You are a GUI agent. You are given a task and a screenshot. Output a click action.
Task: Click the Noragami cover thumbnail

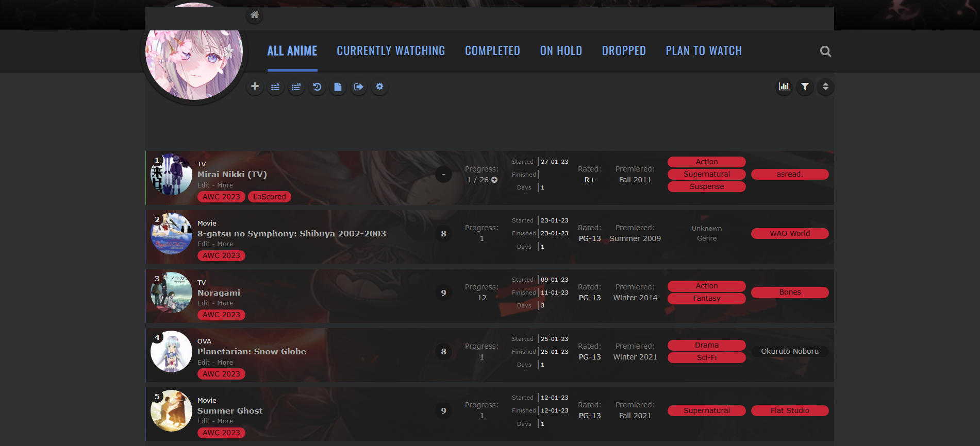[x=171, y=293]
